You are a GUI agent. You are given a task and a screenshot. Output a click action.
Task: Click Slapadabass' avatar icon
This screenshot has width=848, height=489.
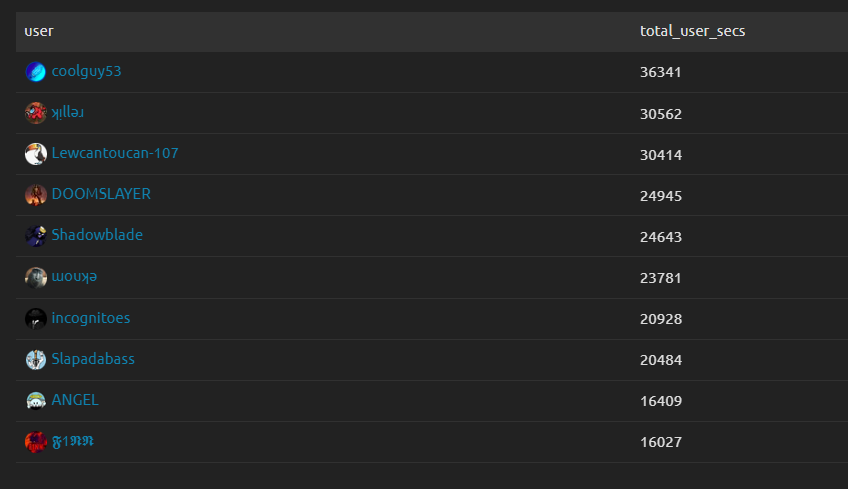point(36,360)
